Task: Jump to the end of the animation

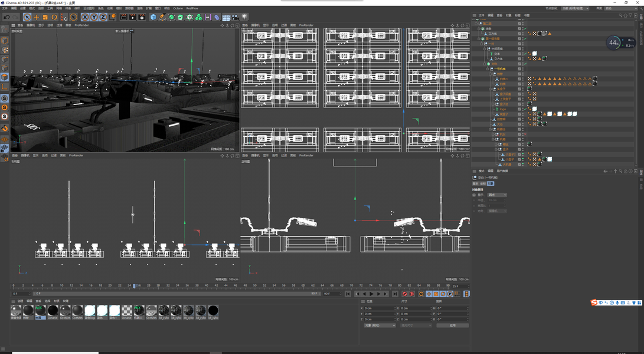Action: coord(395,294)
